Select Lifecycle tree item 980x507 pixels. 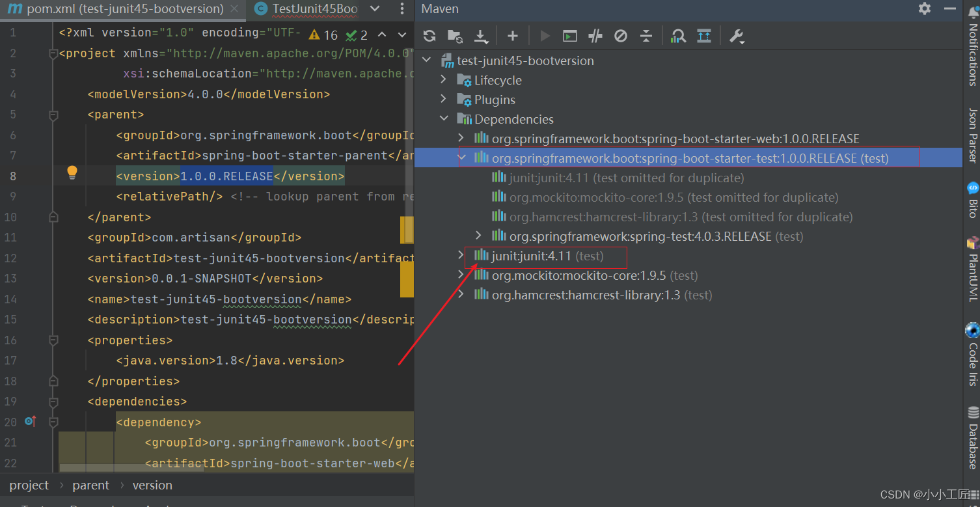click(498, 80)
